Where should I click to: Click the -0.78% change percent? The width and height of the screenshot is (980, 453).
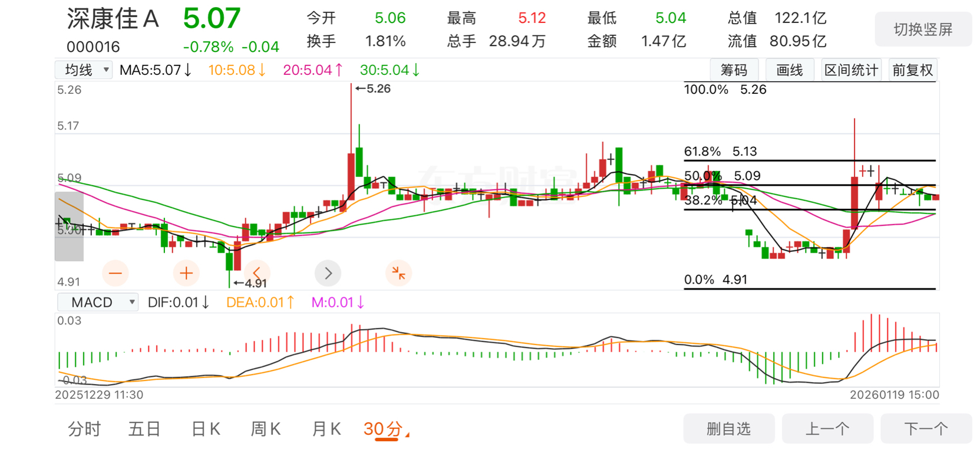pos(208,47)
